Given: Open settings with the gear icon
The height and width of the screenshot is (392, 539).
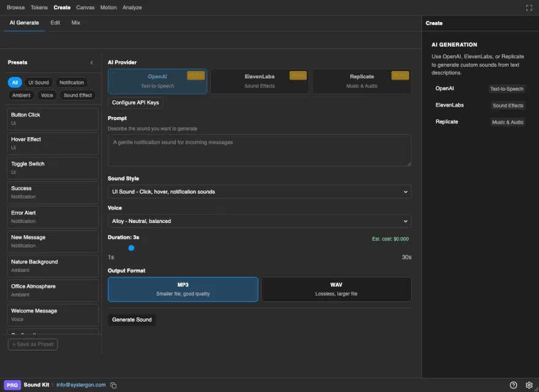Looking at the screenshot, I should [x=529, y=385].
